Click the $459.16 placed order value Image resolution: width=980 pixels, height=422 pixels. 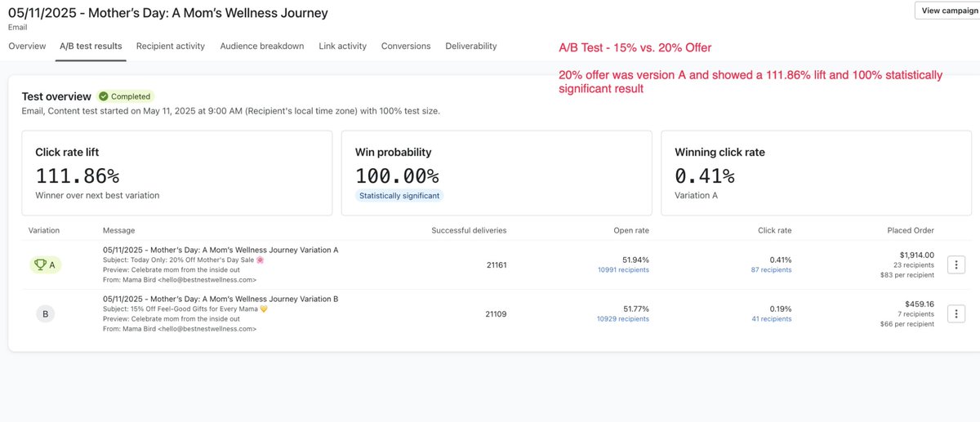919,304
